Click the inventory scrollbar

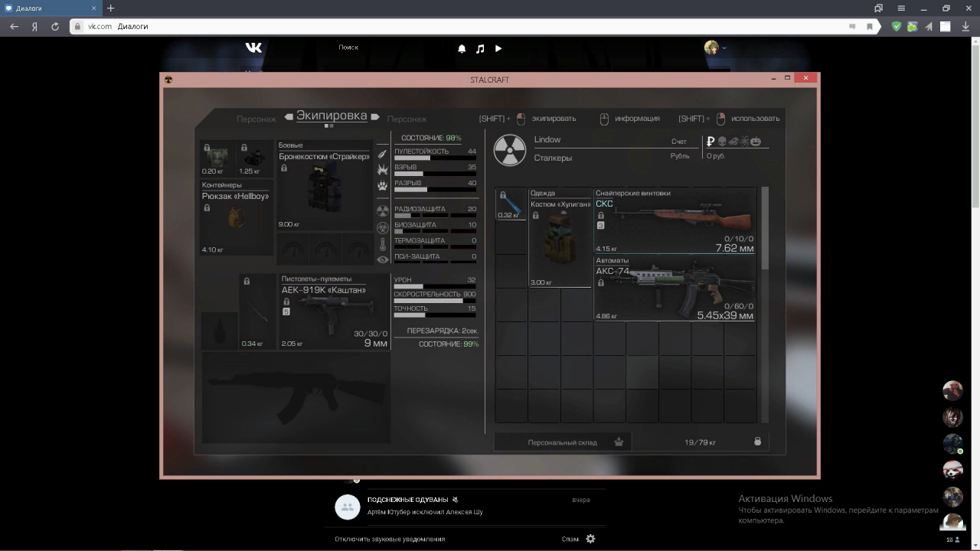pyautogui.click(x=765, y=227)
